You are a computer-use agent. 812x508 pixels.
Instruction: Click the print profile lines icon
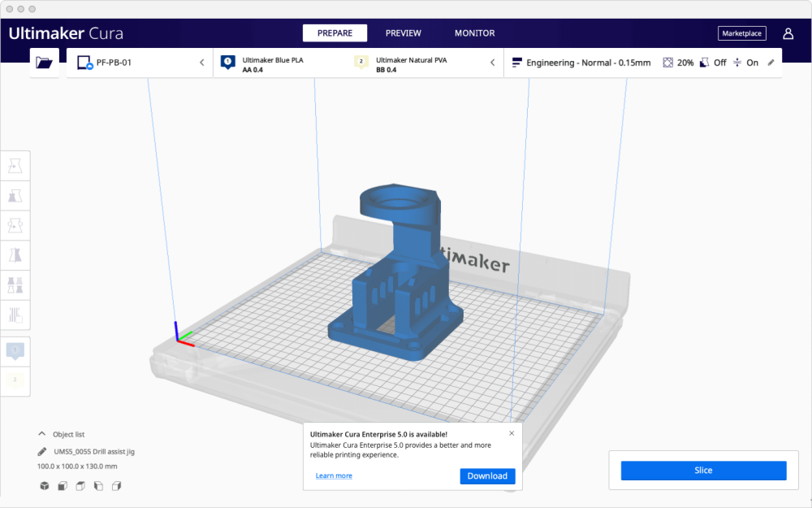516,63
